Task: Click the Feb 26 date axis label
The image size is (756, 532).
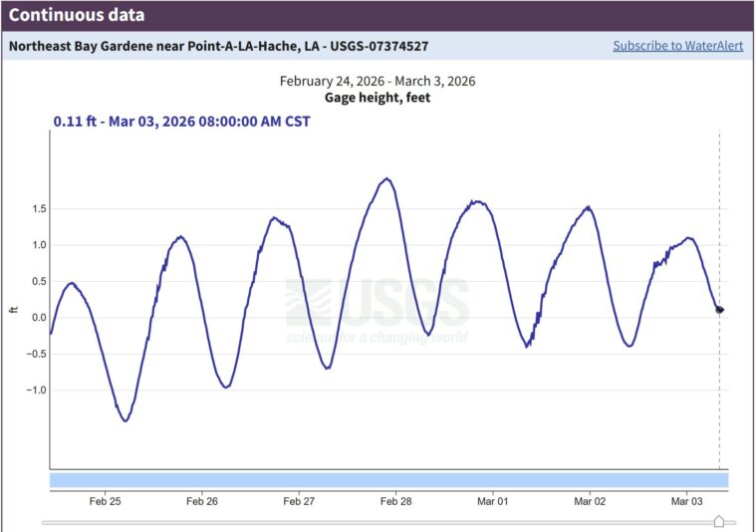Action: (x=202, y=501)
